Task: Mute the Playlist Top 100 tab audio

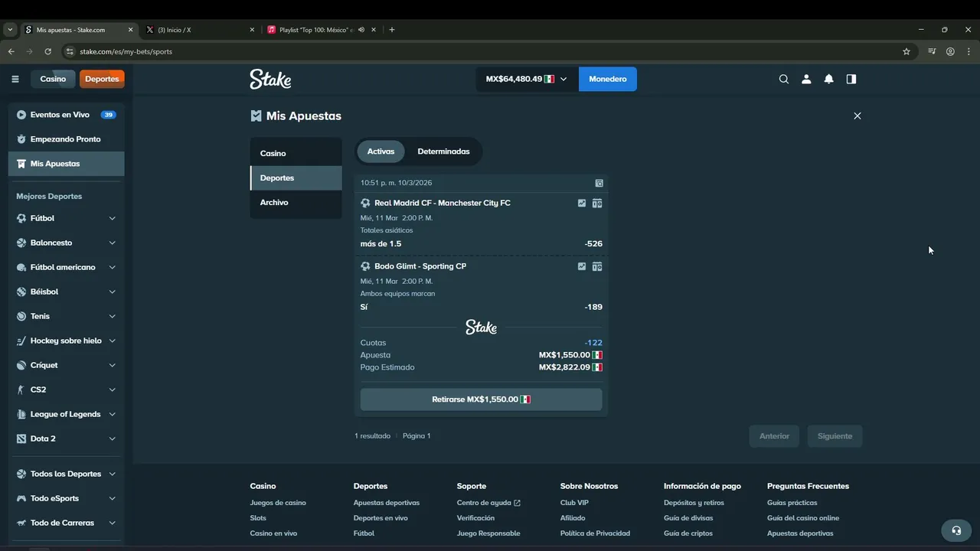Action: [x=361, y=30]
